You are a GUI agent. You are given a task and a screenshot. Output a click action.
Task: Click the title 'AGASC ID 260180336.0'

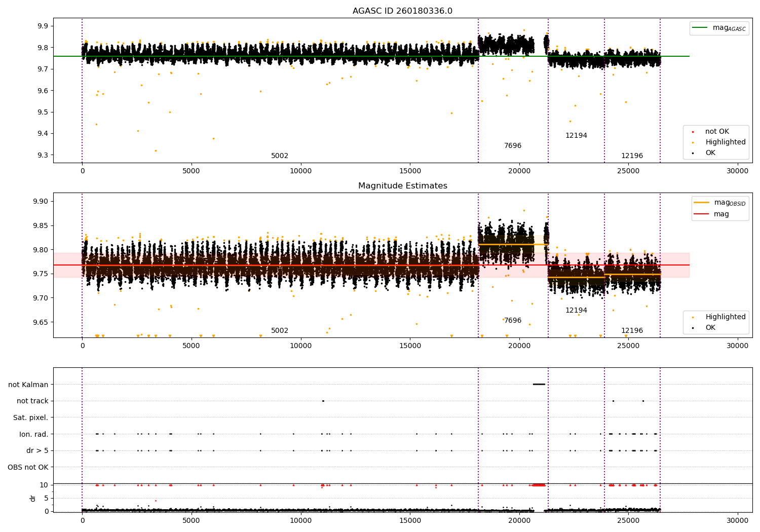point(402,11)
